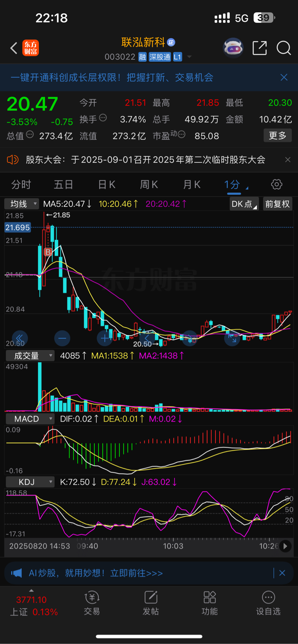Tap the 市盈 info icon
This screenshot has height=644, width=298.
tap(181, 135)
